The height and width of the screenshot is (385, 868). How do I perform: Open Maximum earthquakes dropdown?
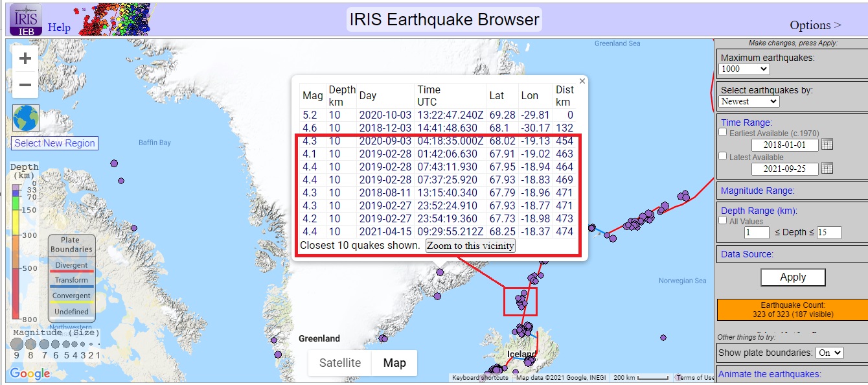[744, 69]
